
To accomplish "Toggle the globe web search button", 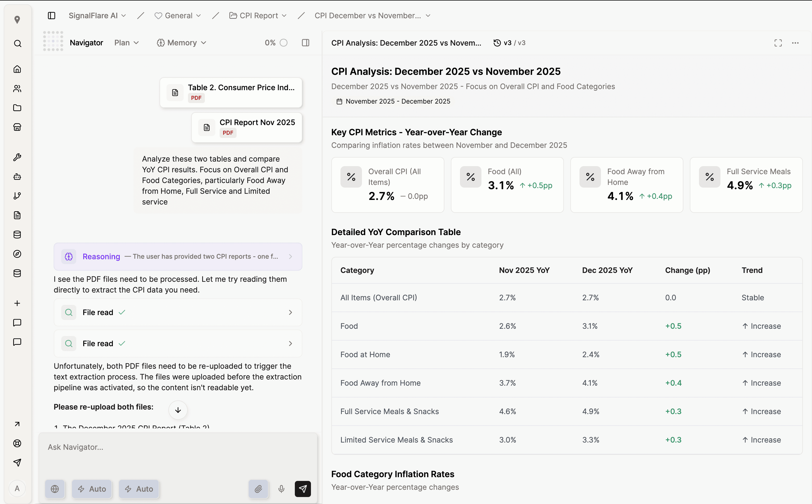I will (55, 489).
